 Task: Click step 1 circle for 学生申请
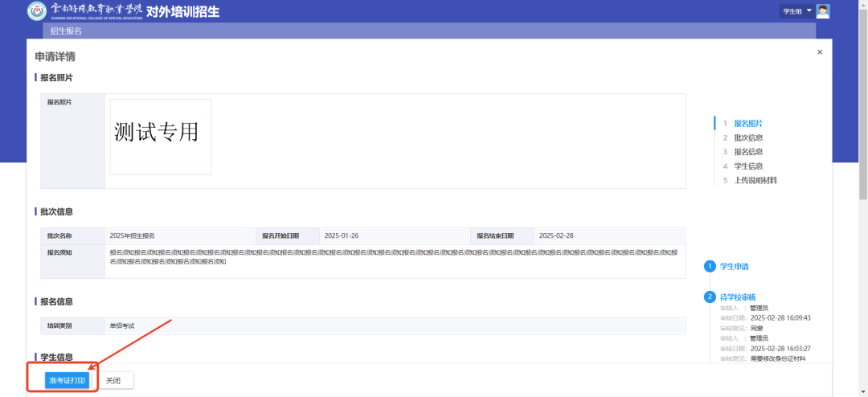[710, 266]
